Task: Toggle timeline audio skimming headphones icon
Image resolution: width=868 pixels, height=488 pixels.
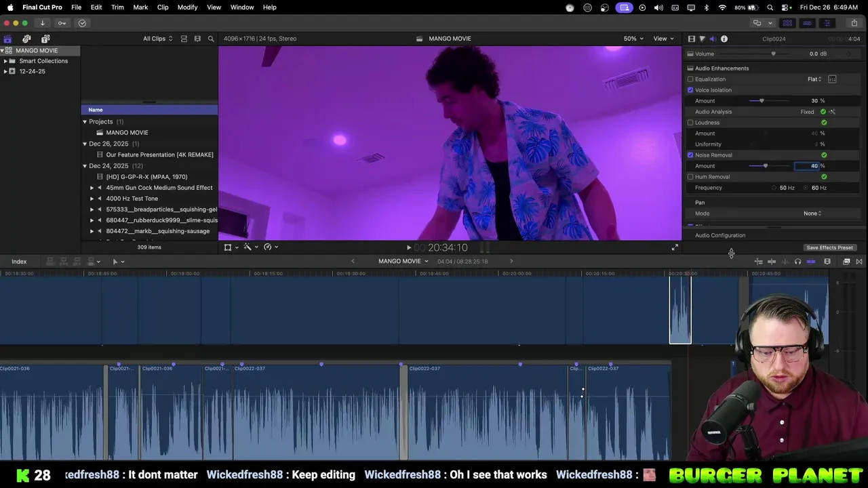Action: click(x=797, y=262)
